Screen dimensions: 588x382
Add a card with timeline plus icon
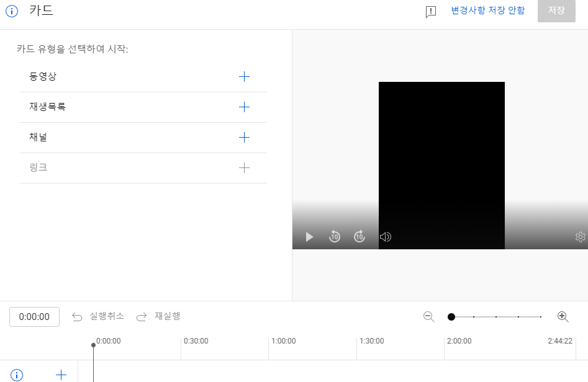(x=61, y=375)
